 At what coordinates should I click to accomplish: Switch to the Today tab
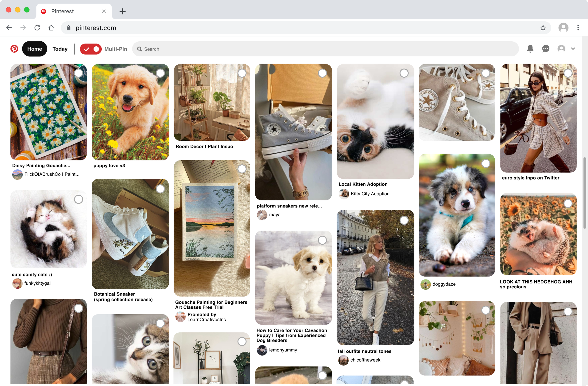click(x=60, y=49)
